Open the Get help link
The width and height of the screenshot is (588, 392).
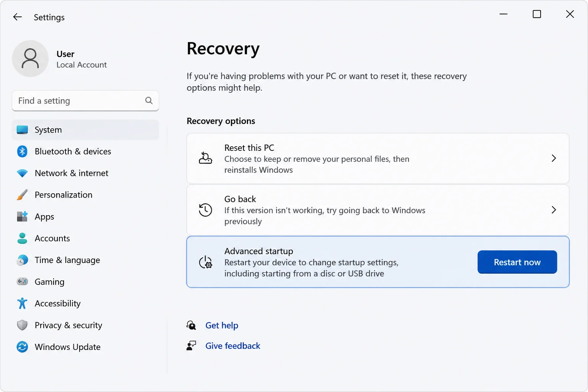[x=222, y=325]
